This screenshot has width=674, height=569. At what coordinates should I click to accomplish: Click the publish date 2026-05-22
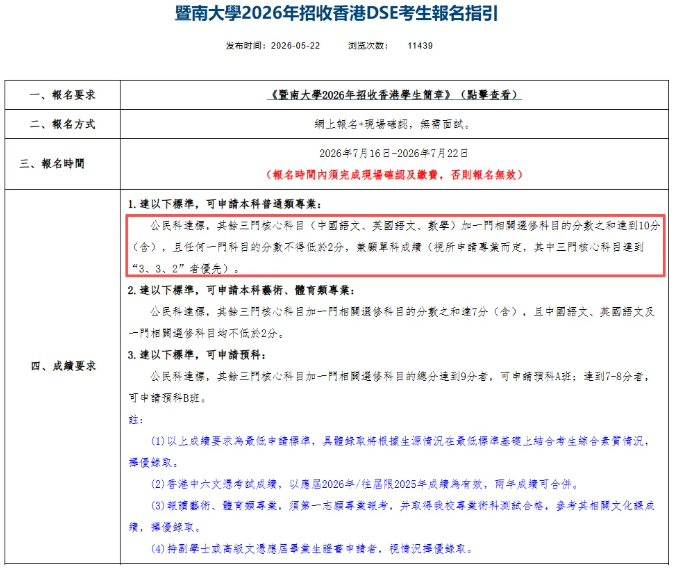coord(295,46)
